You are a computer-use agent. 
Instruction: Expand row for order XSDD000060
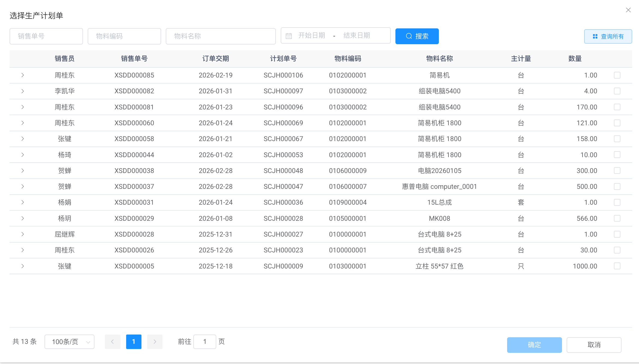pos(23,123)
